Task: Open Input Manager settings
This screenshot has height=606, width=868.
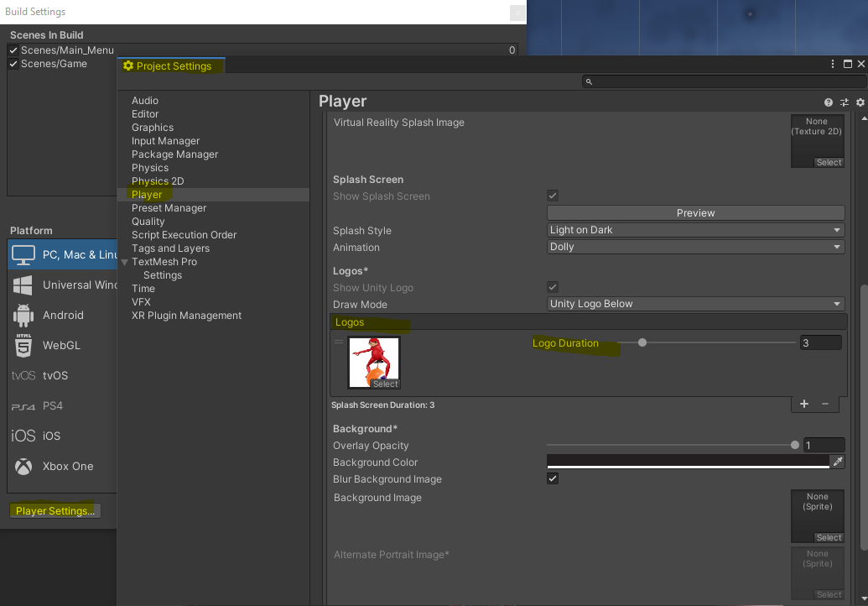Action: point(165,141)
